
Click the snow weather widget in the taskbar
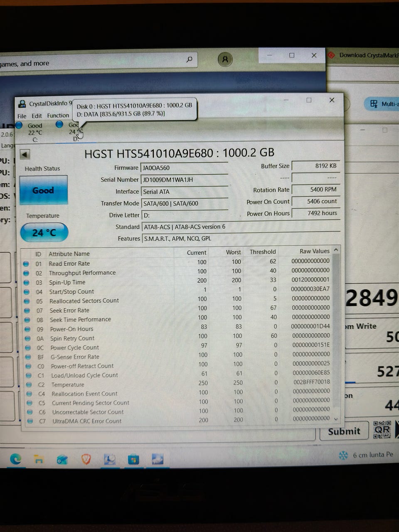click(366, 455)
